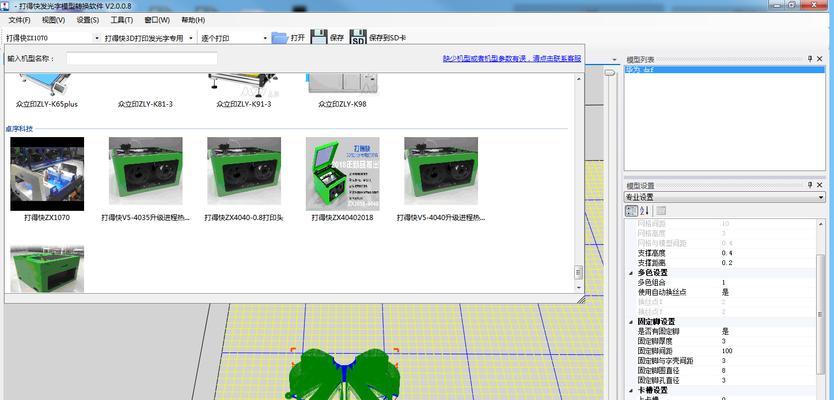The width and height of the screenshot is (834, 400).
Task: Toggle the 是否有固定脚 value 是
Action: pos(725,331)
